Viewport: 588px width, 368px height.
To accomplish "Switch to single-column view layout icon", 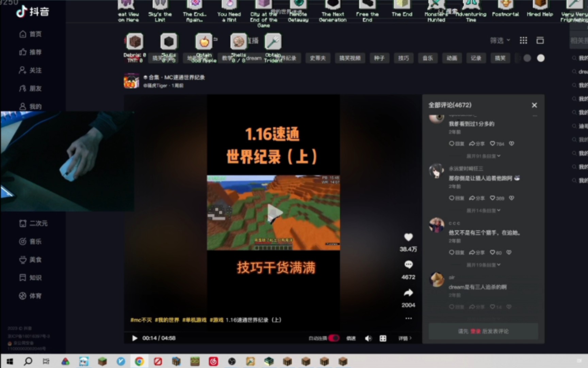I will pos(540,41).
